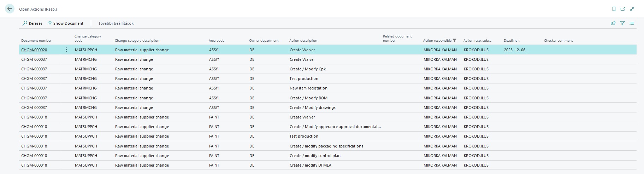The width and height of the screenshot is (644, 174).
Task: Click the Area code column header
Action: (x=216, y=41)
